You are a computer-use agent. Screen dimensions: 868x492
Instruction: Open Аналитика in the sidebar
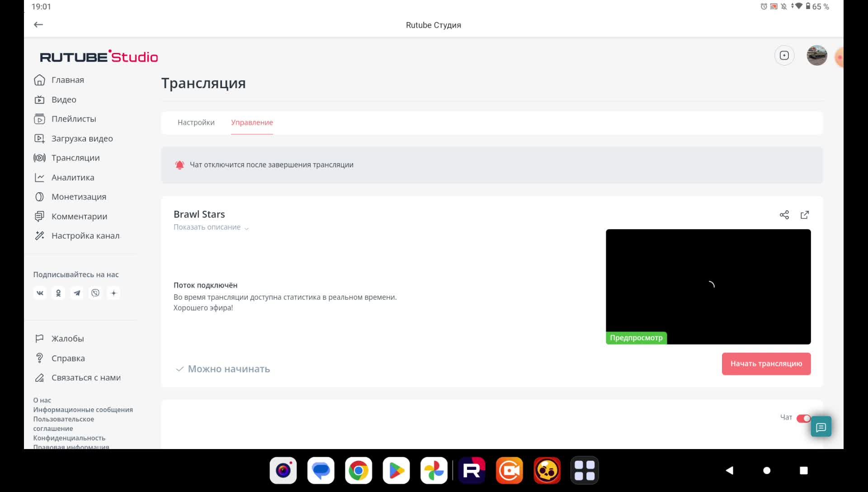72,178
